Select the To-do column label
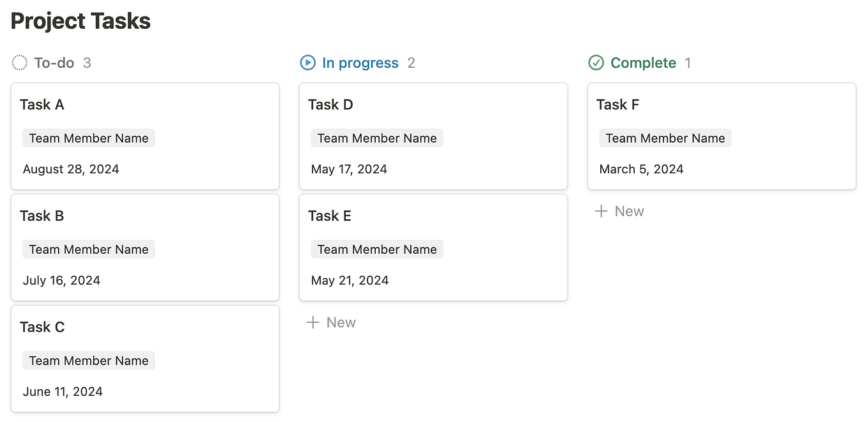Image resolution: width=868 pixels, height=422 pixels. [55, 62]
